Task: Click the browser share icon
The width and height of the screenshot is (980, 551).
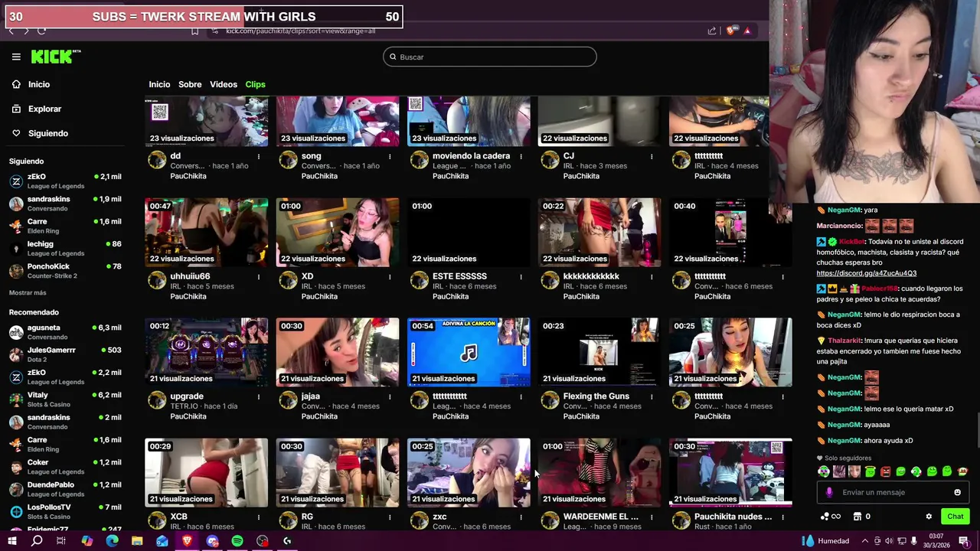Action: point(712,31)
